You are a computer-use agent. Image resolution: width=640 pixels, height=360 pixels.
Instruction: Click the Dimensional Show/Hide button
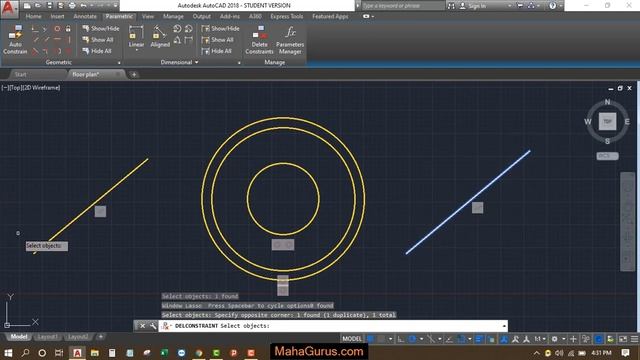220,29
